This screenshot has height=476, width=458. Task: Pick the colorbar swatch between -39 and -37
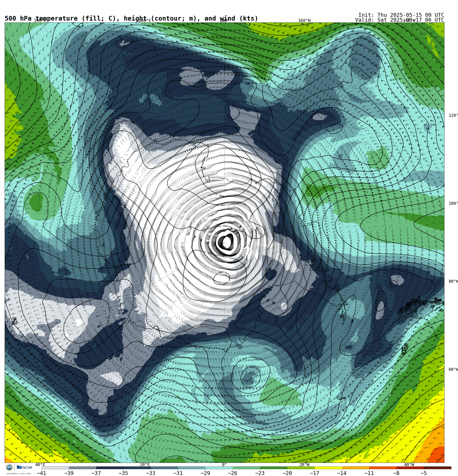pyautogui.click(x=82, y=468)
